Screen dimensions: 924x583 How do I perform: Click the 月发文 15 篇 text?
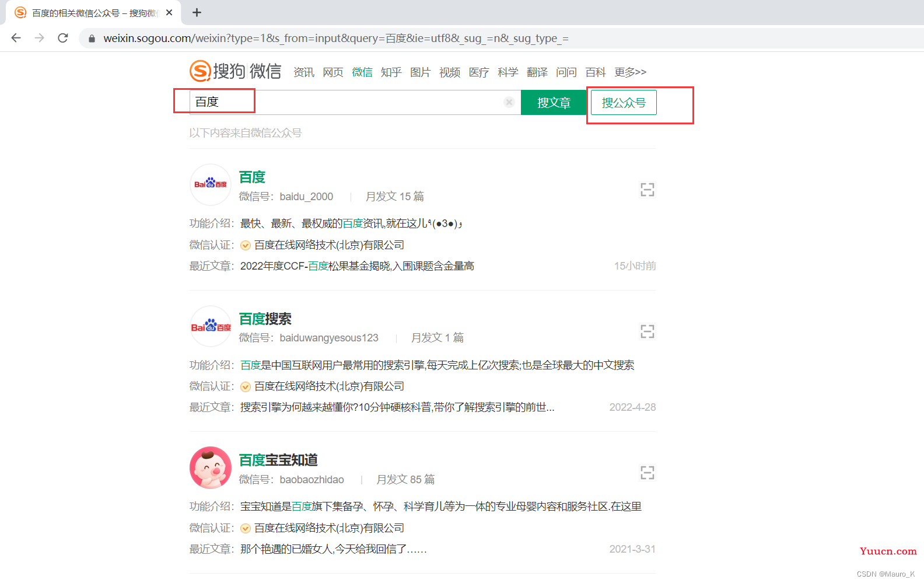[395, 197]
